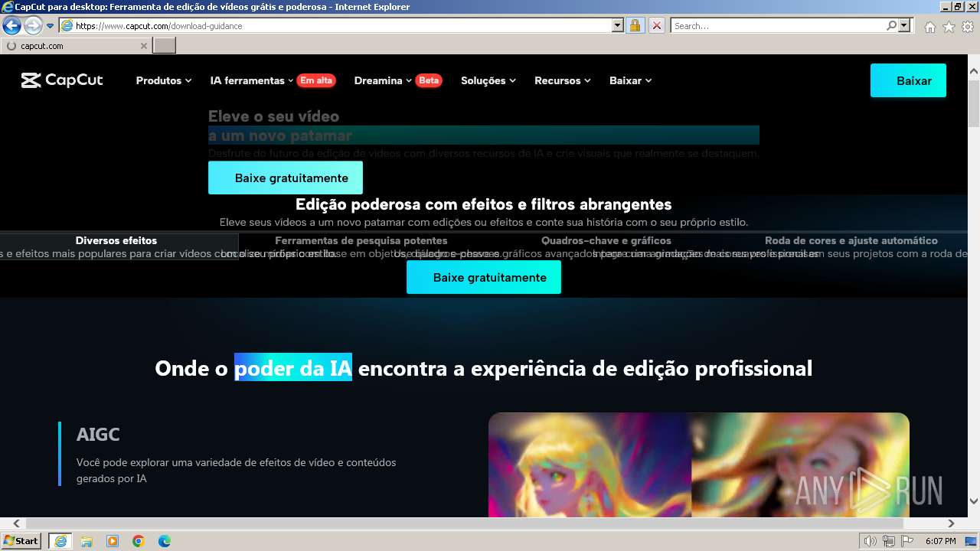Launch Edge from the taskbar
980x551 pixels.
point(165,541)
